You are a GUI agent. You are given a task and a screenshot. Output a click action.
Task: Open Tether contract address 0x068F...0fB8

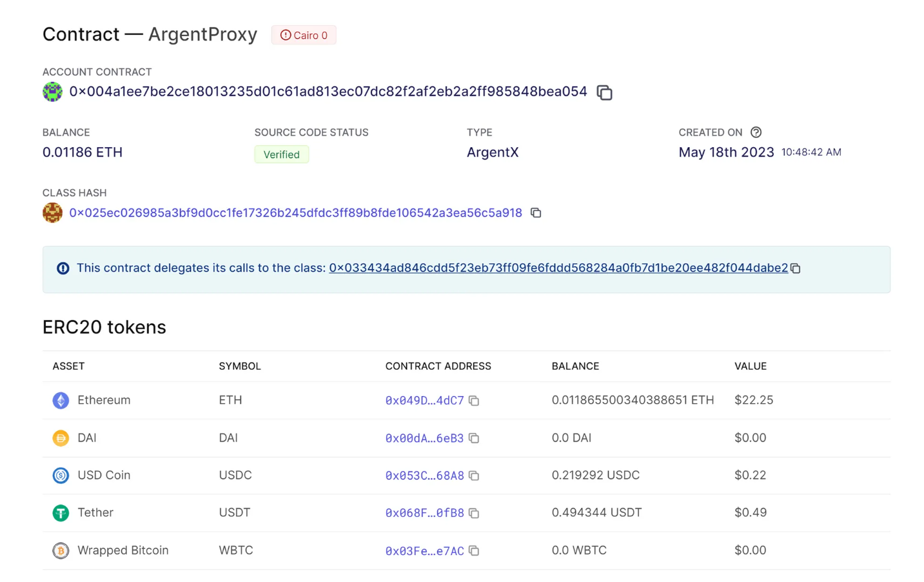click(x=424, y=513)
